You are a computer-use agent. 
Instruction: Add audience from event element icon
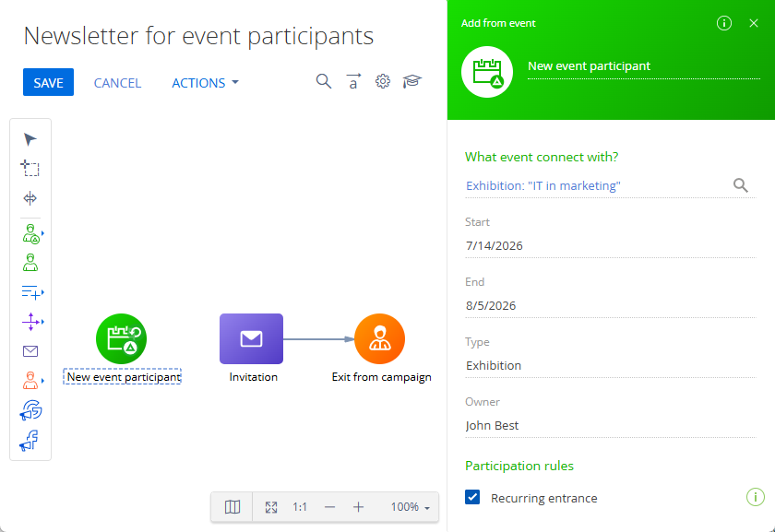click(31, 233)
